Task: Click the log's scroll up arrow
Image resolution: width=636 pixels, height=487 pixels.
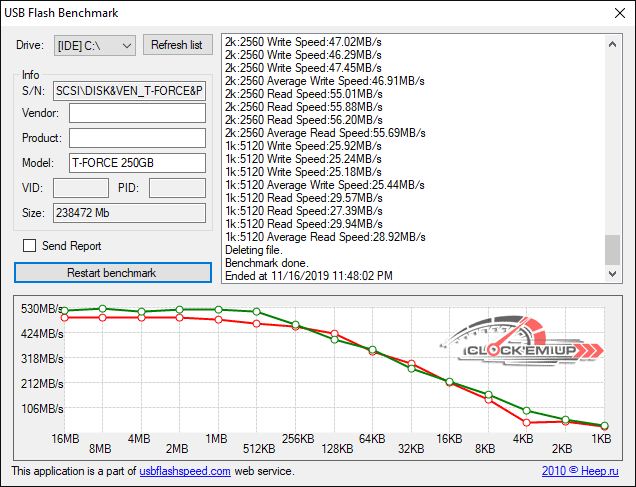Action: tap(612, 43)
